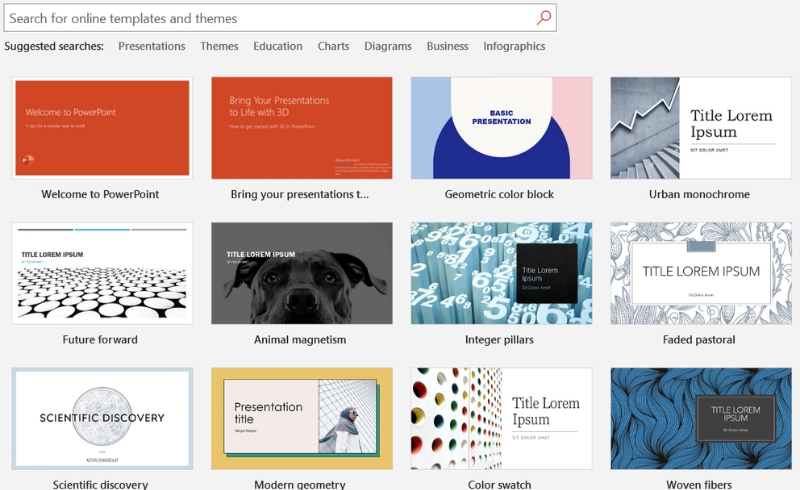The height and width of the screenshot is (490, 800).
Task: Open Themes suggested search
Action: 219,46
